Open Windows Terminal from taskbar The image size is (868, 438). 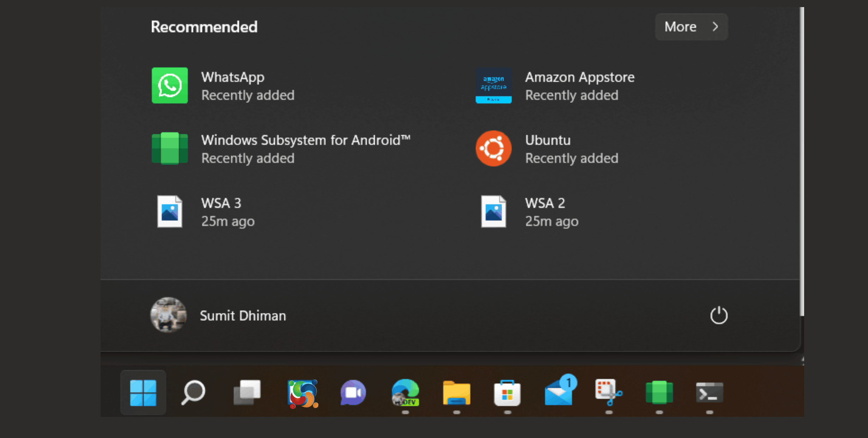[x=710, y=392]
